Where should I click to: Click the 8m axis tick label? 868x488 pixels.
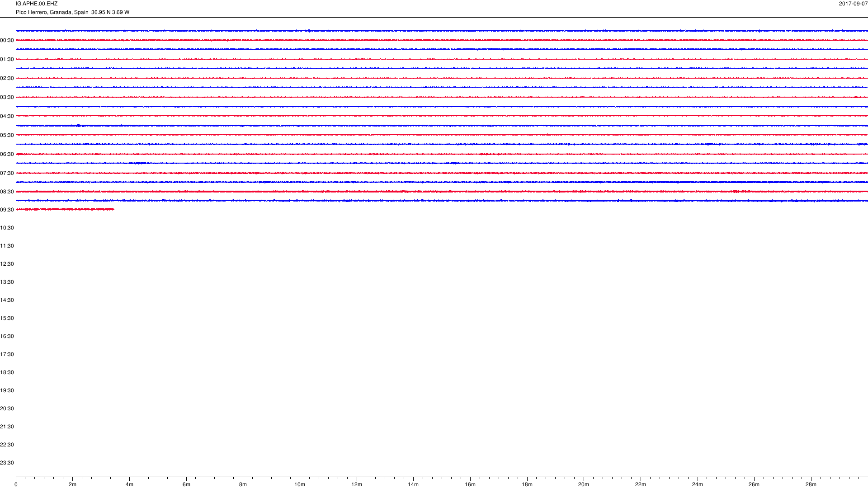(x=243, y=485)
